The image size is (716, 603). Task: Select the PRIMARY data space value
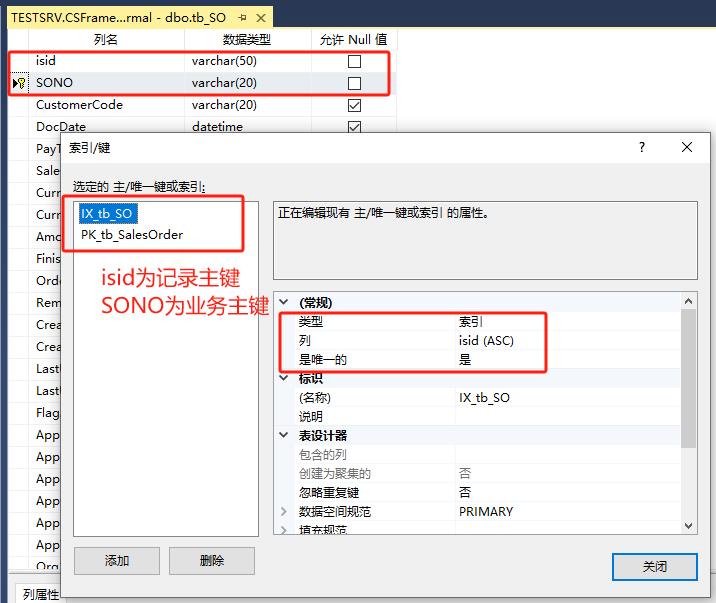(486, 511)
